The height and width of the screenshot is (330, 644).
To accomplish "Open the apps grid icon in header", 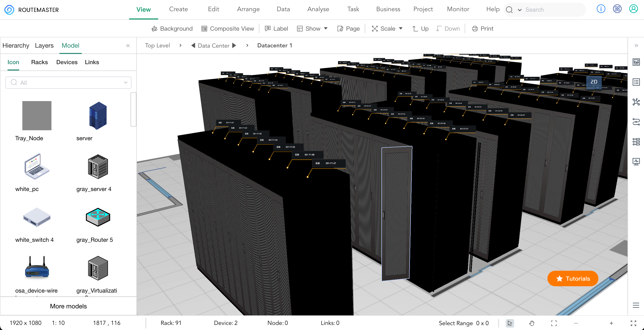I will tap(617, 9).
